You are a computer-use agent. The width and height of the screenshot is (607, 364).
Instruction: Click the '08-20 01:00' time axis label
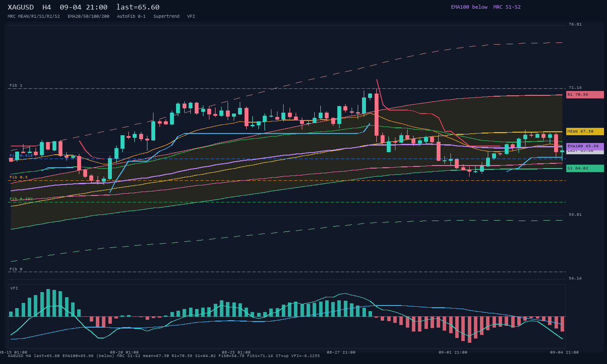[x=124, y=352]
